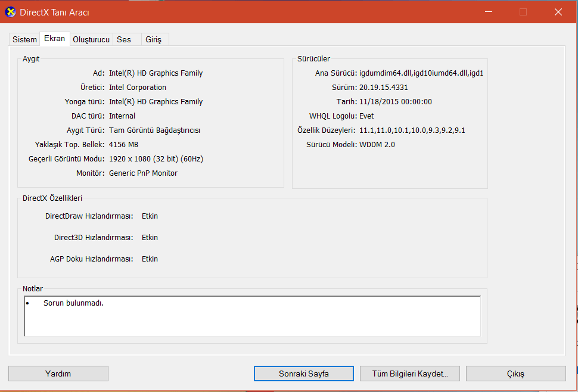Select the Ekran tab
Viewport: 578px width, 392px height.
tap(55, 39)
